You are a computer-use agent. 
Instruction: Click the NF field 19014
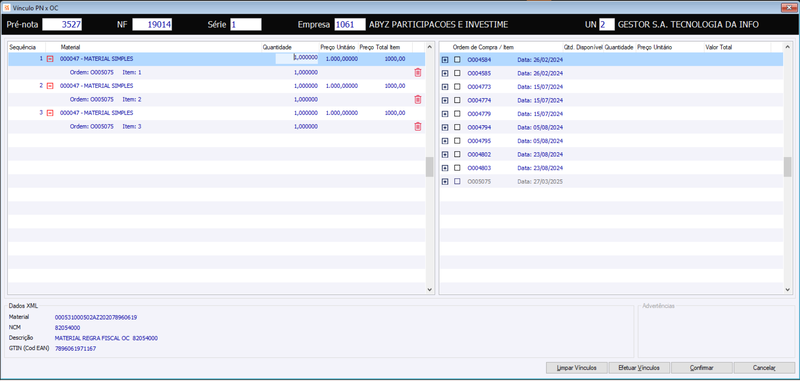tap(152, 24)
